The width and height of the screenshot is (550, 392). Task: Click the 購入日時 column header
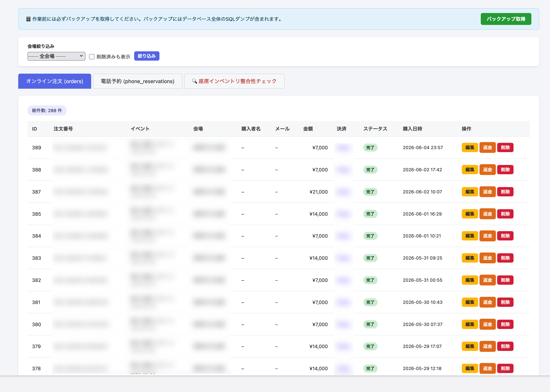(412, 129)
